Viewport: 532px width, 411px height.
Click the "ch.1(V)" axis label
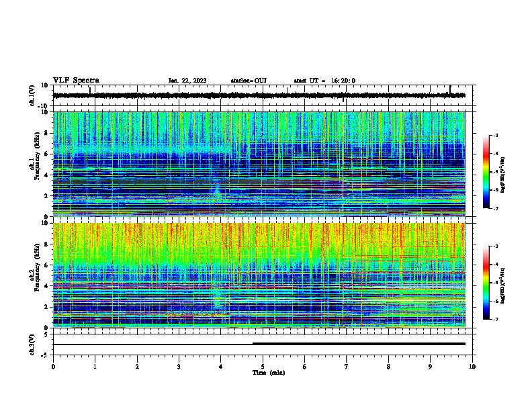pos(32,95)
